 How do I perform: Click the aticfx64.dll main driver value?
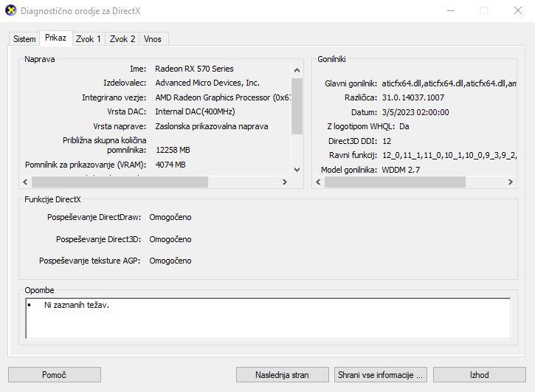point(449,83)
